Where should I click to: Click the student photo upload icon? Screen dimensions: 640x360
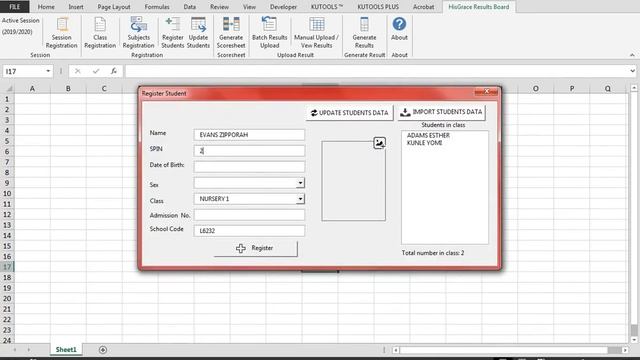(x=379, y=143)
